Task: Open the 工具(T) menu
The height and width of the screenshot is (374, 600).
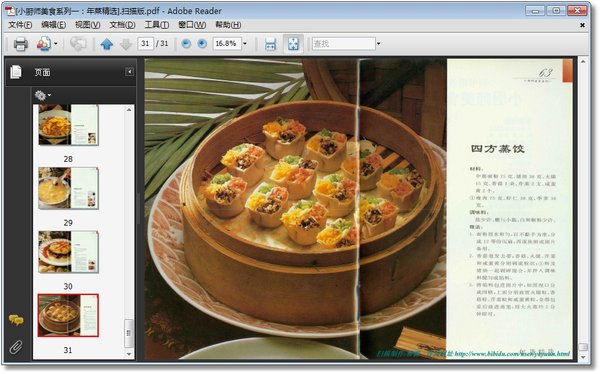Action: pyautogui.click(x=157, y=25)
